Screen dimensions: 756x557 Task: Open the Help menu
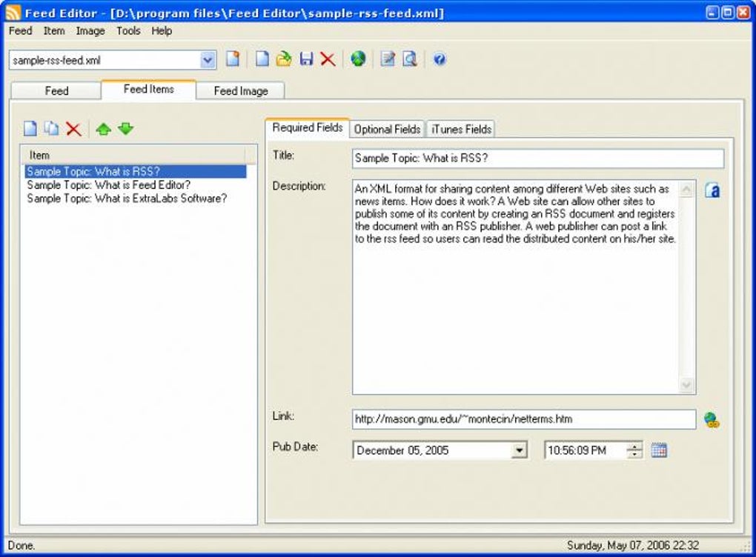[162, 31]
